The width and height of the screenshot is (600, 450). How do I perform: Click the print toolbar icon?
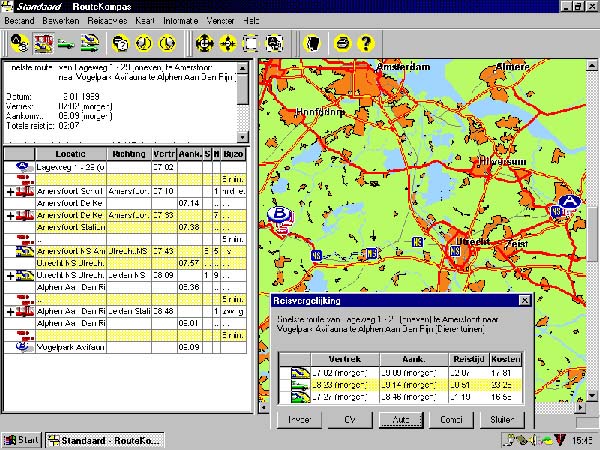click(x=343, y=43)
